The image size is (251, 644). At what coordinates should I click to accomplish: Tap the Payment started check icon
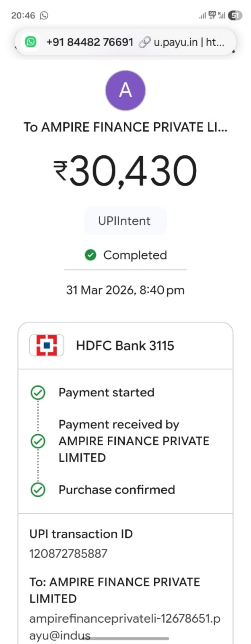pos(38,392)
